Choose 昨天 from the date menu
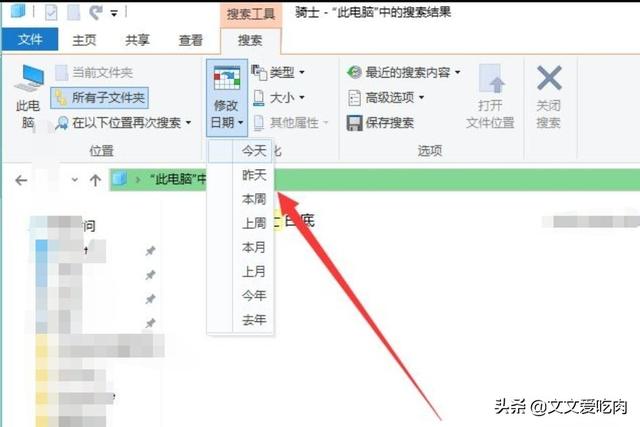The image size is (640, 427). point(253,175)
